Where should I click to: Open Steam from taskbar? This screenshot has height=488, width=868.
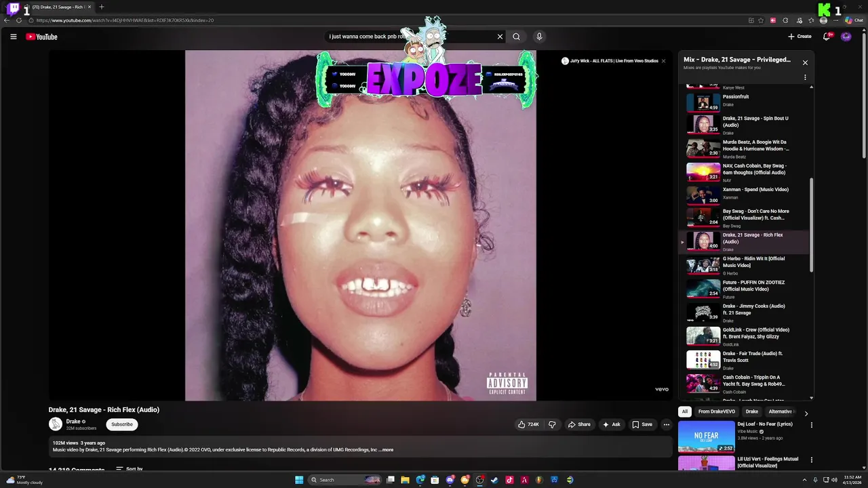[494, 480]
